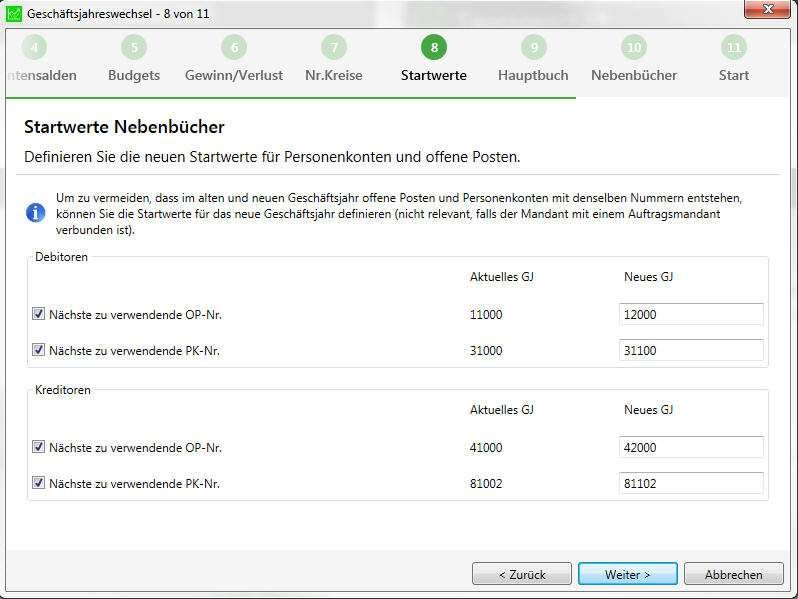
Task: Click current Debitoren PK value 31000
Action: (486, 351)
